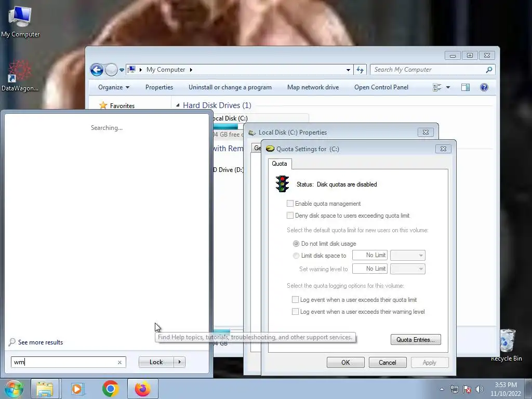The image size is (532, 399).
Task: Close the Quota Settings dialog
Action: (443, 149)
